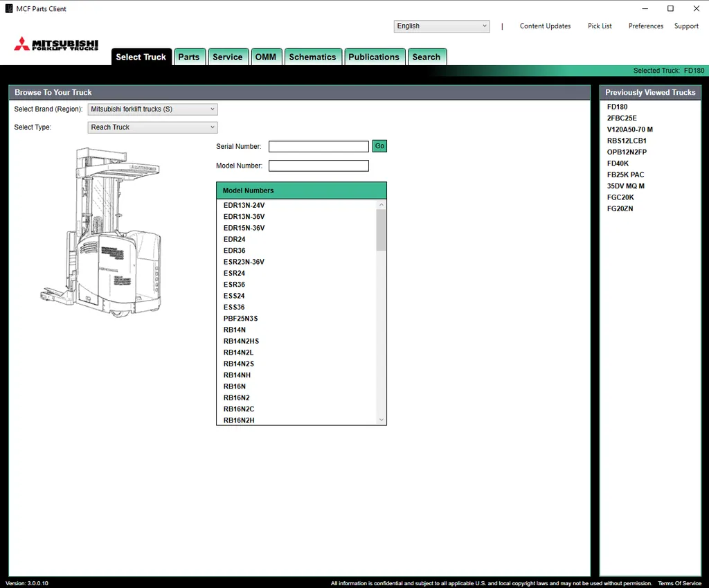Select model EDR24
The image size is (709, 588).
pyautogui.click(x=234, y=239)
